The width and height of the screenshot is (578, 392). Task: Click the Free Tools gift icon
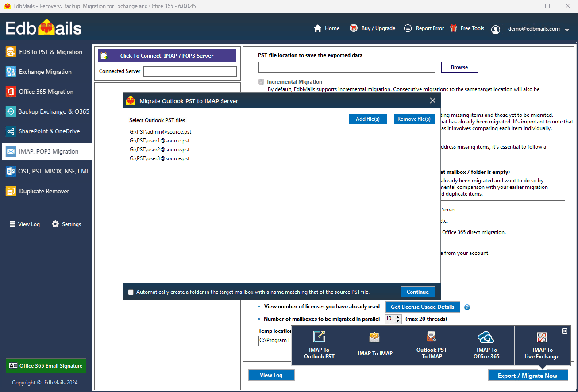coord(454,28)
